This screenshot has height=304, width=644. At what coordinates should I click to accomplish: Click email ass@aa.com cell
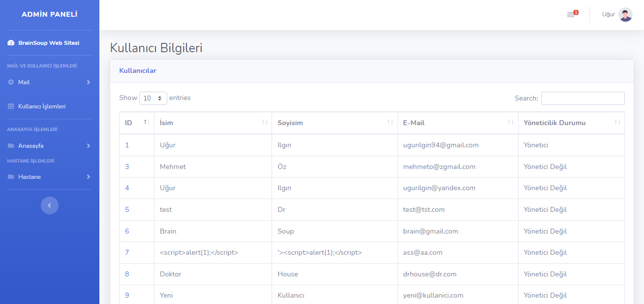pos(458,252)
